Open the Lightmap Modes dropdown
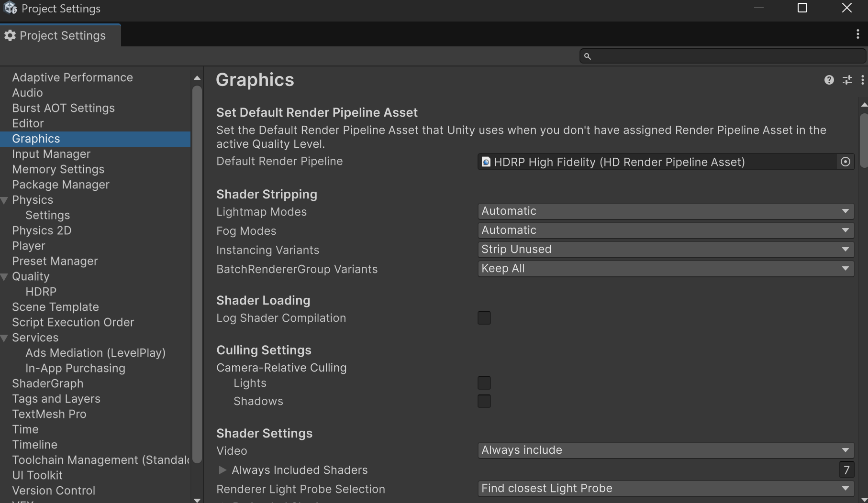Viewport: 868px width, 503px height. coord(665,211)
